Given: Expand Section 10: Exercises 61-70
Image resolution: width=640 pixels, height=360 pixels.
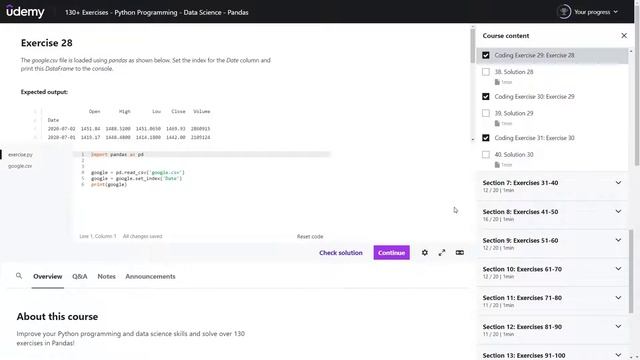Looking at the screenshot, I should [x=552, y=272].
